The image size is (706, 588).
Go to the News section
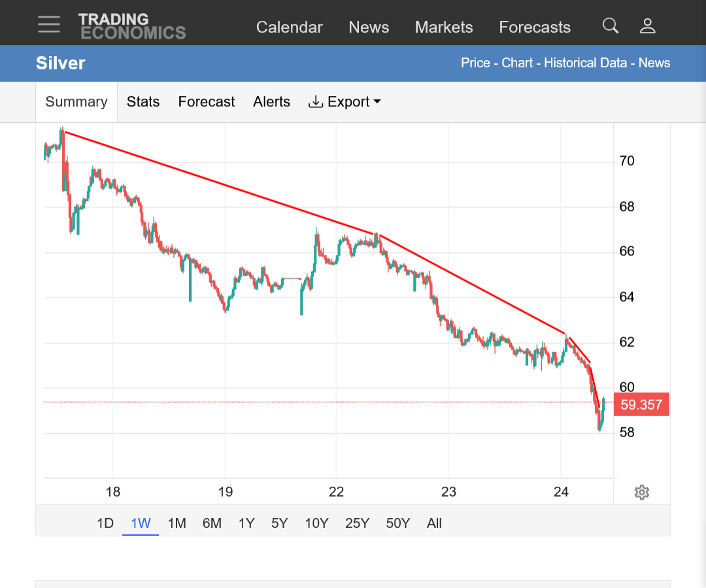tap(369, 27)
